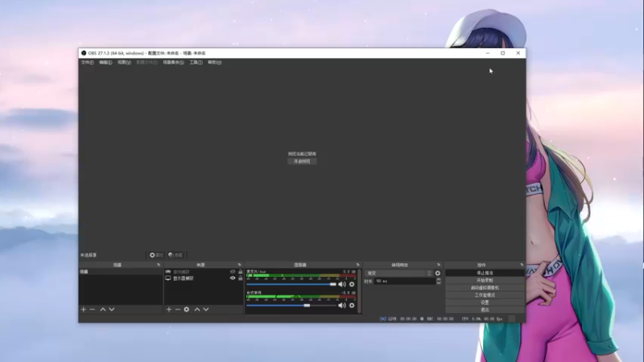Pop out the 混音器 panel dock icon
The width and height of the screenshot is (644, 362).
point(357,265)
